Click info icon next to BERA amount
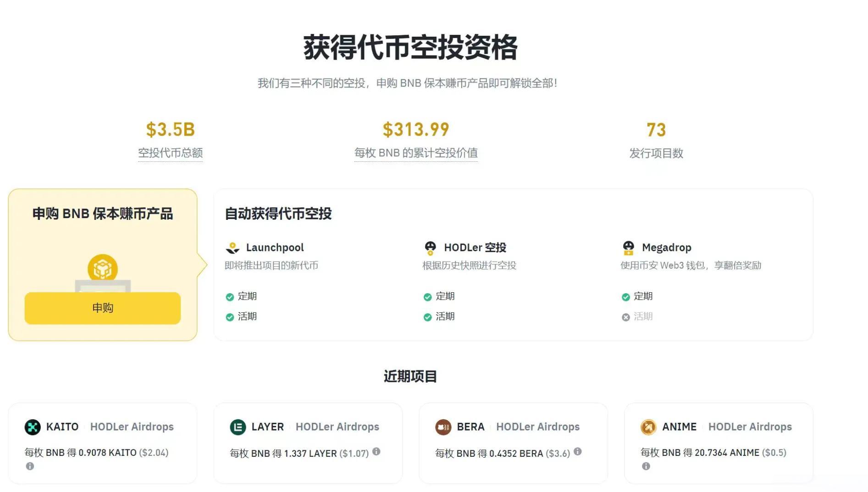Screen dimensions: 868x492 (x=578, y=452)
